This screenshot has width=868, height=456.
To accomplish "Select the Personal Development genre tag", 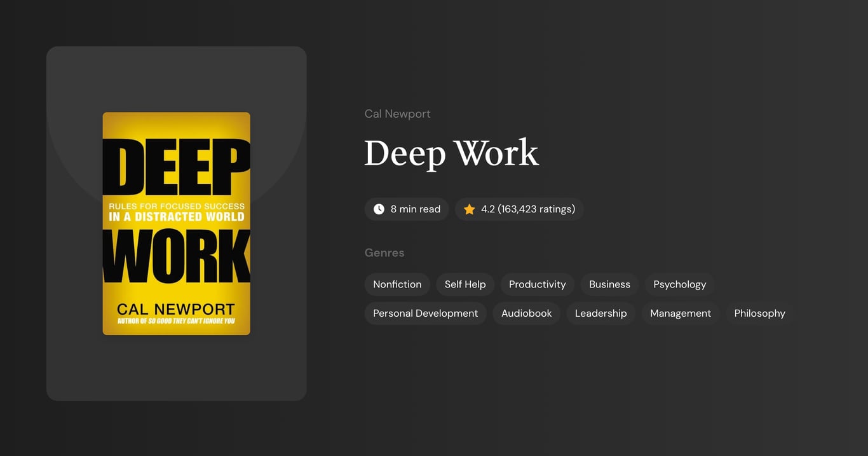I will pyautogui.click(x=425, y=313).
